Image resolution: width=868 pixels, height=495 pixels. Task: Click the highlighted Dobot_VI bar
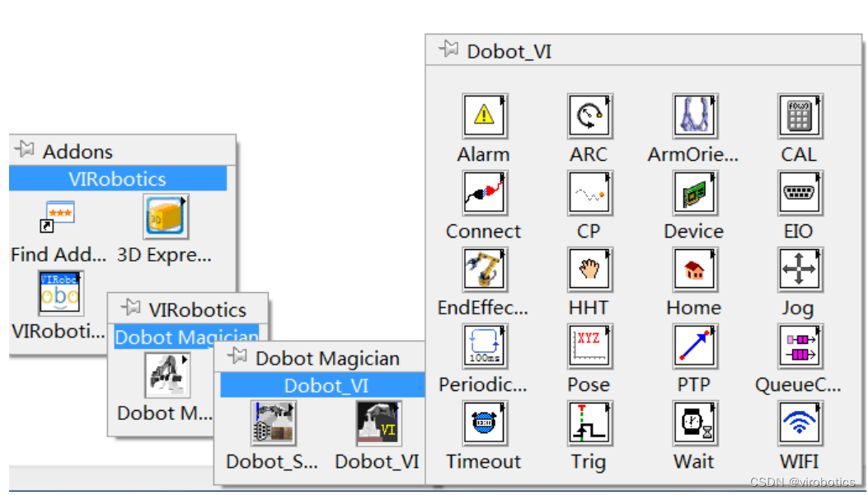coord(323,385)
